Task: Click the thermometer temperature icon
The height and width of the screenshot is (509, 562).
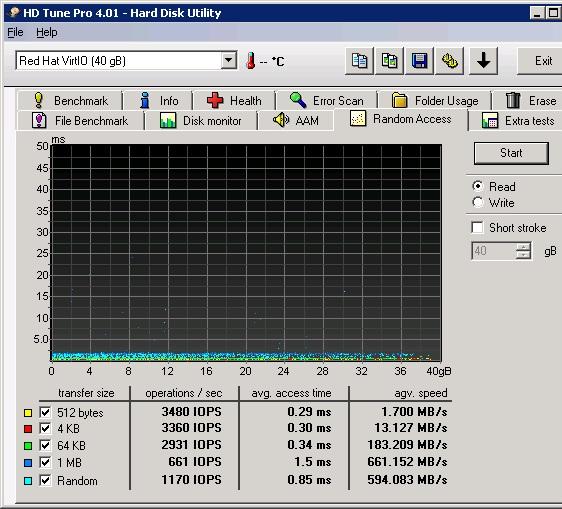Action: click(251, 61)
